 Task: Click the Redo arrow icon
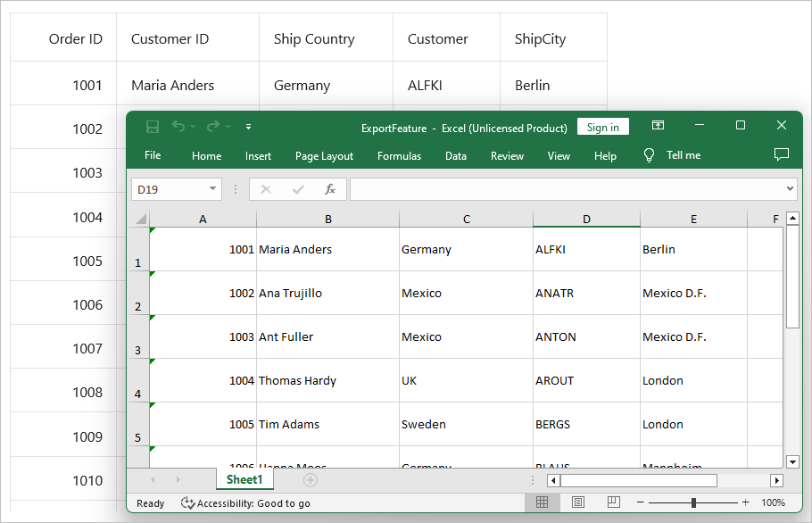[213, 127]
